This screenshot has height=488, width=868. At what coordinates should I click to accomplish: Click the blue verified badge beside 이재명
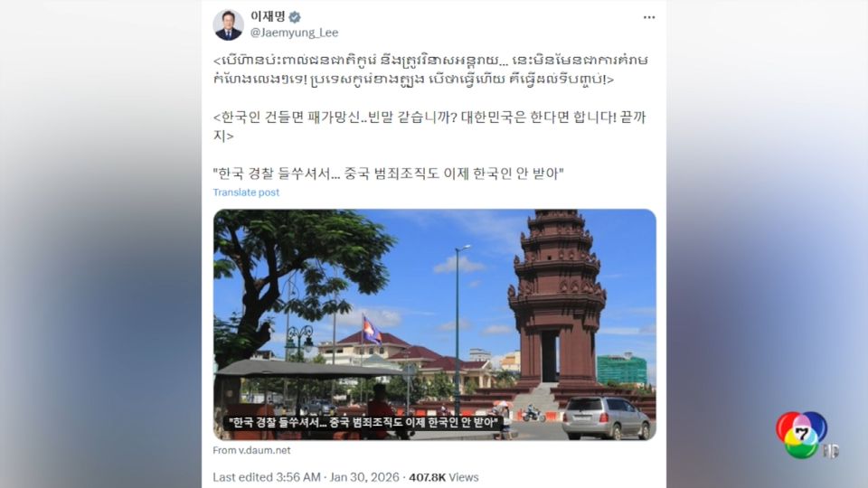pyautogui.click(x=295, y=17)
